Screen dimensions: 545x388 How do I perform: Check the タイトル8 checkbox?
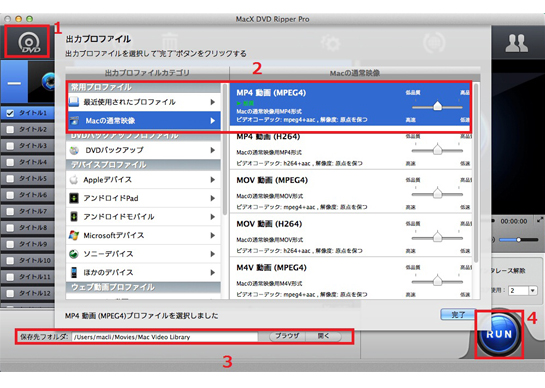pos(10,228)
